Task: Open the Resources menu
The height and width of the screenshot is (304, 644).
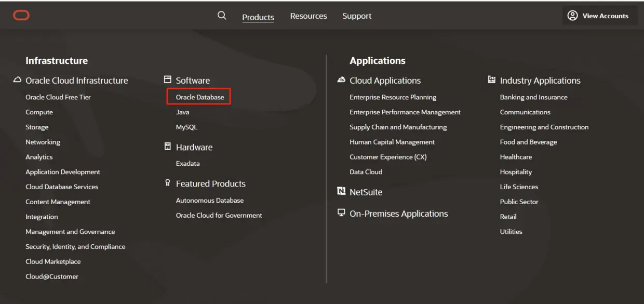Action: (x=308, y=16)
